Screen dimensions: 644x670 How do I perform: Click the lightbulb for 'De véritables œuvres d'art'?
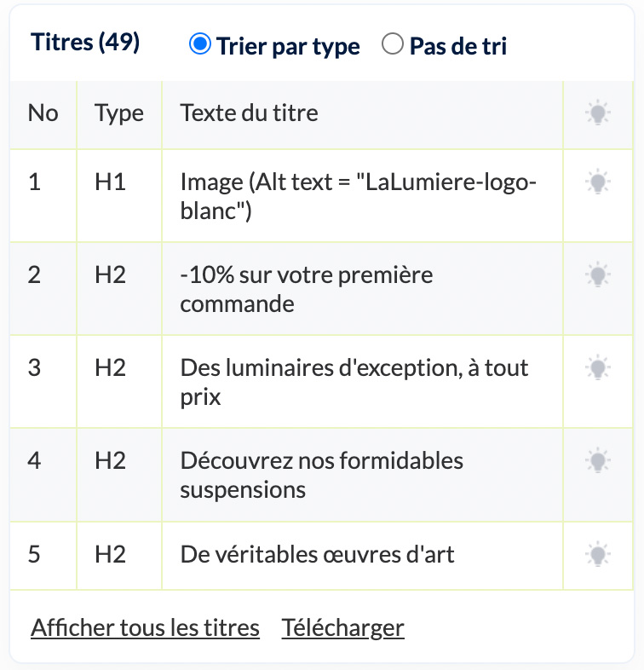(597, 554)
